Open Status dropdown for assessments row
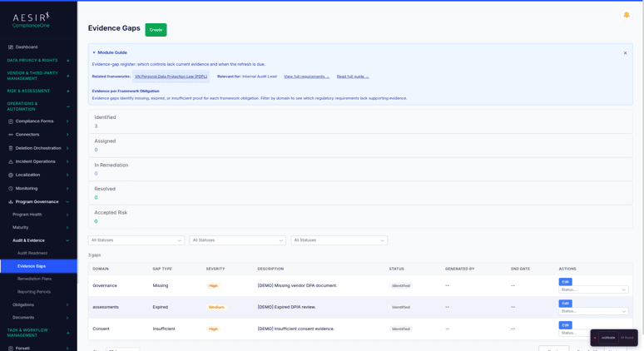This screenshot has height=351, width=644. tap(593, 311)
